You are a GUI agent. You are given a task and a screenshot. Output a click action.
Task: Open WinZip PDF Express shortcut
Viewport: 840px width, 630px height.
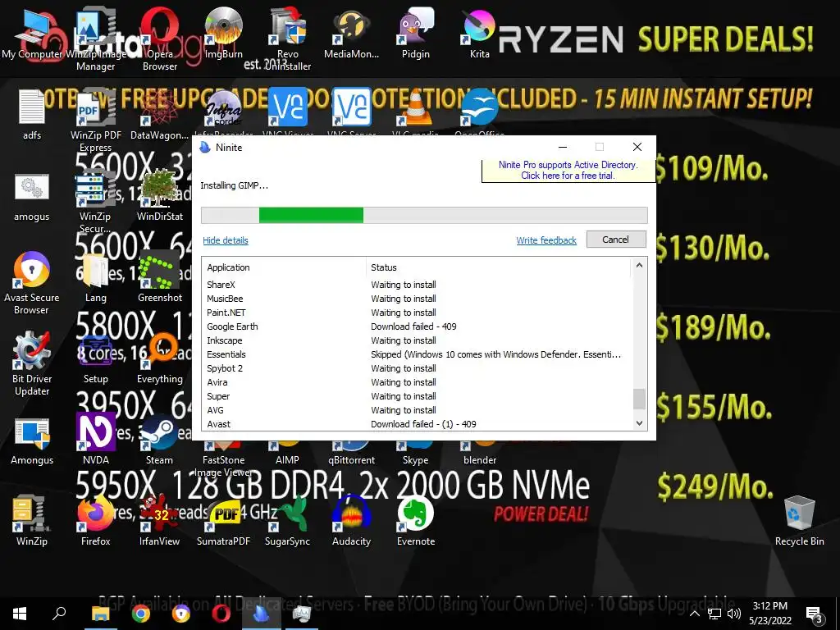pos(95,120)
